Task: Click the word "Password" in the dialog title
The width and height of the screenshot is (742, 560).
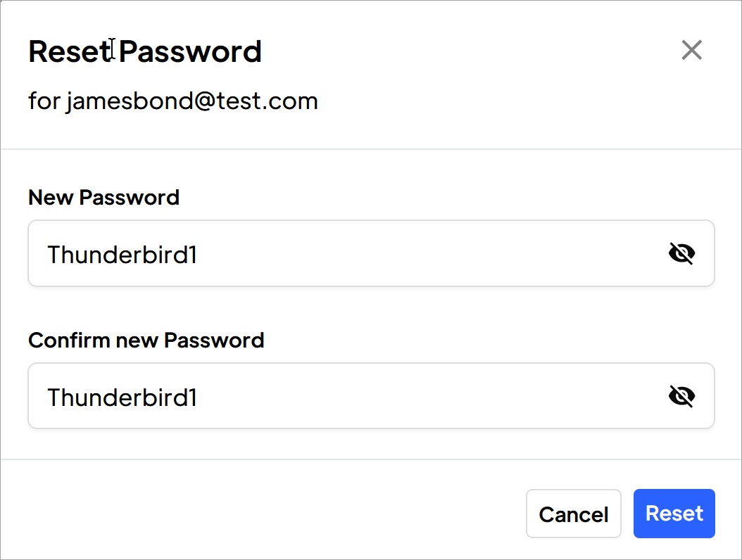Action: coord(190,51)
